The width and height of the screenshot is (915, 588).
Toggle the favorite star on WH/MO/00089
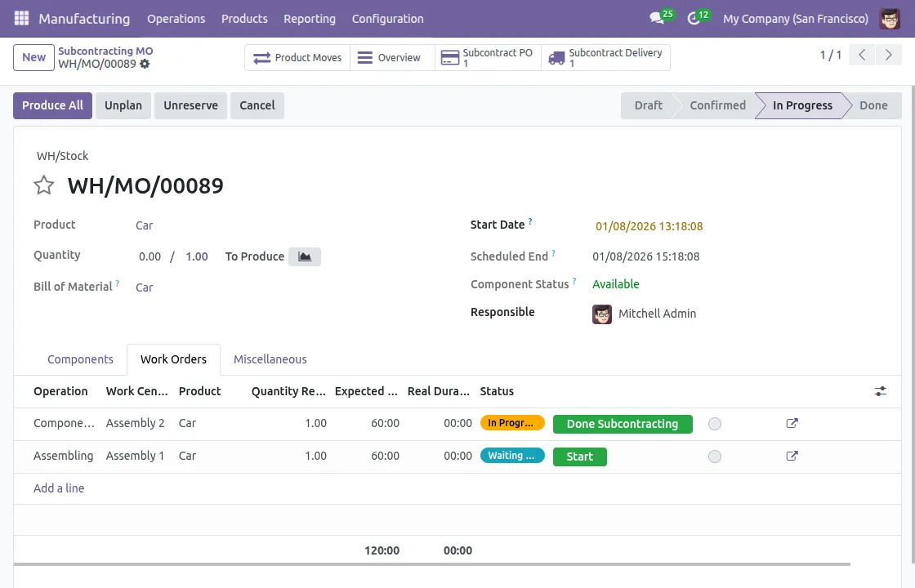pos(43,185)
